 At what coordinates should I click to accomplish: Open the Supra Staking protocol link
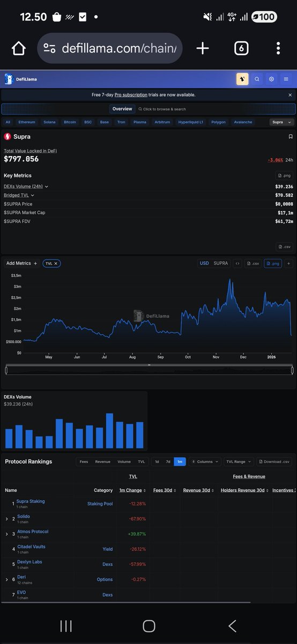pyautogui.click(x=31, y=501)
